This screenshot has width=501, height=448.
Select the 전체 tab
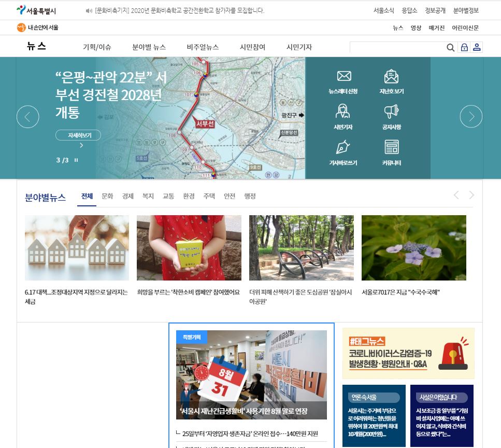(x=87, y=196)
